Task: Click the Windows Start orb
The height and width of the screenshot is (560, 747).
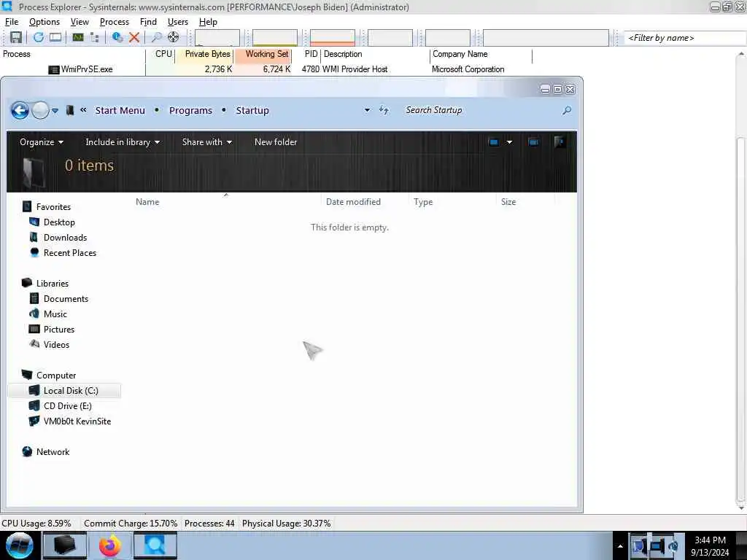Action: click(20, 545)
